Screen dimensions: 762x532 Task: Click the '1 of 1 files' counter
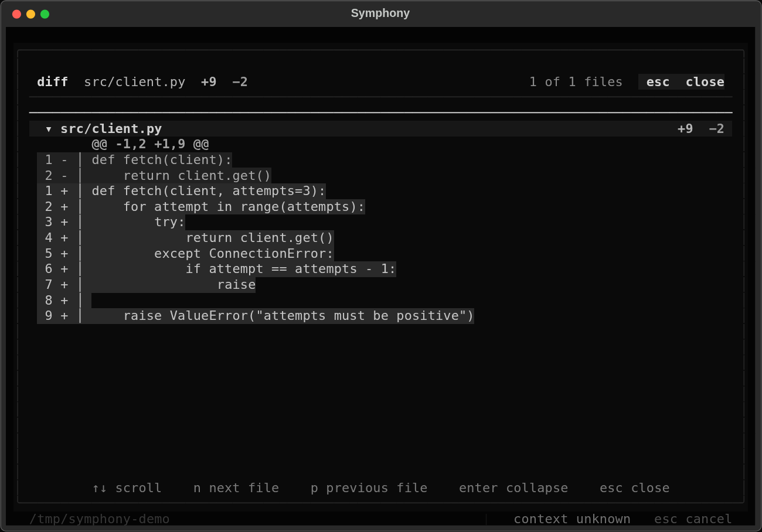[576, 82]
